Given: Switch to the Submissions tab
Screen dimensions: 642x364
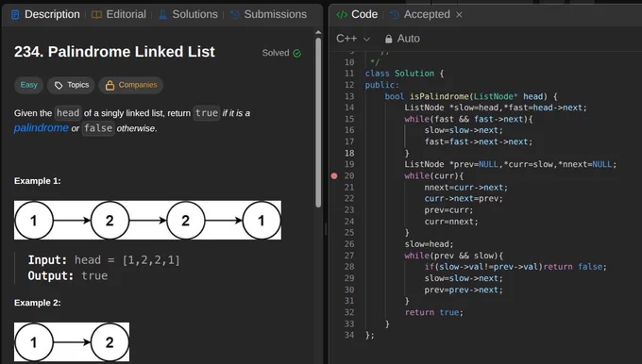Looking at the screenshot, I should coord(268,14).
